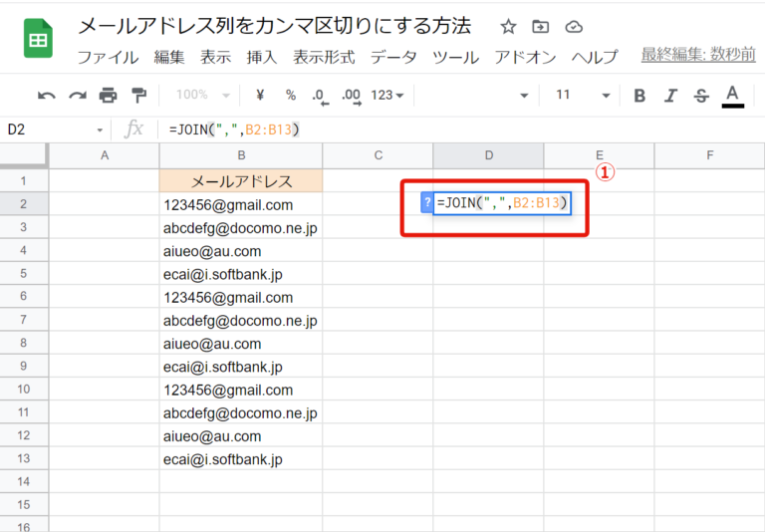Click the document title to rename

pos(274,26)
